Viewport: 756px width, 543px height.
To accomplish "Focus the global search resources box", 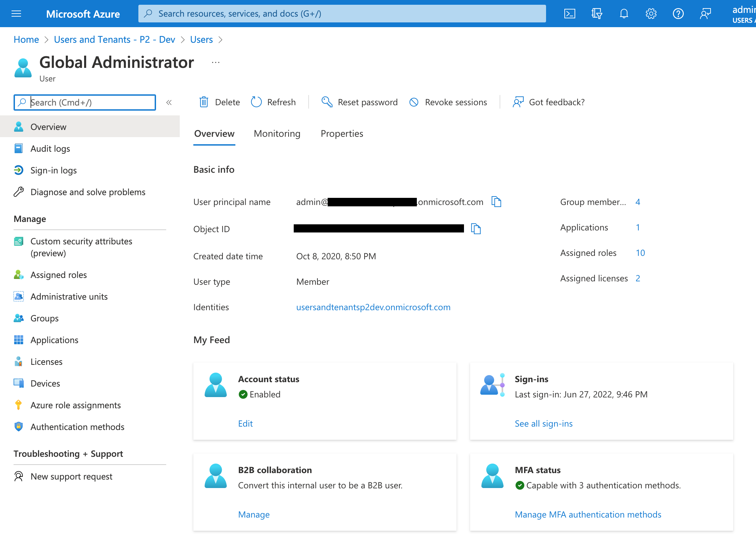I will [x=342, y=14].
